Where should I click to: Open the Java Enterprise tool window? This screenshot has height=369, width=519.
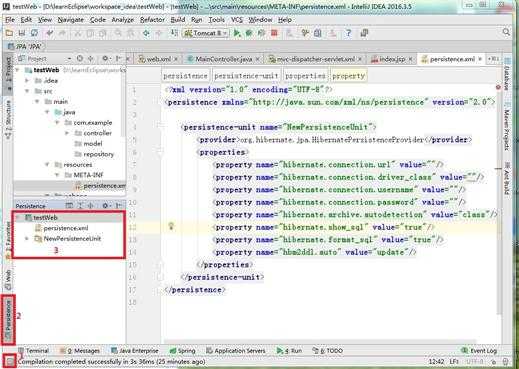[135, 350]
